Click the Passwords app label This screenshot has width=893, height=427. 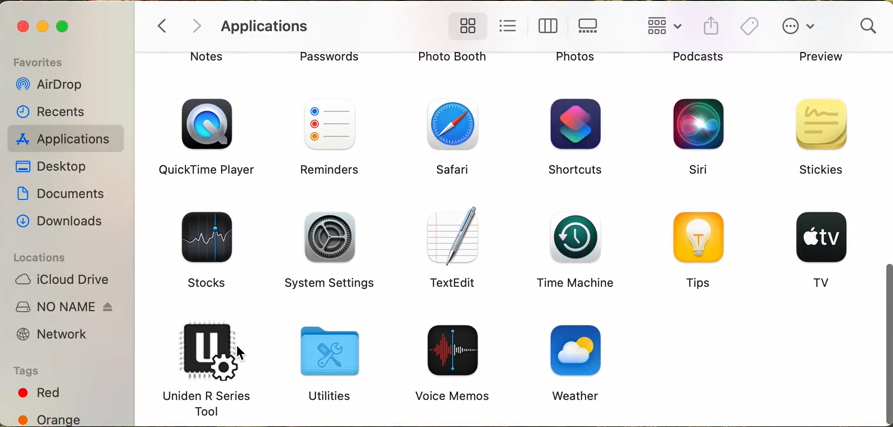click(329, 56)
